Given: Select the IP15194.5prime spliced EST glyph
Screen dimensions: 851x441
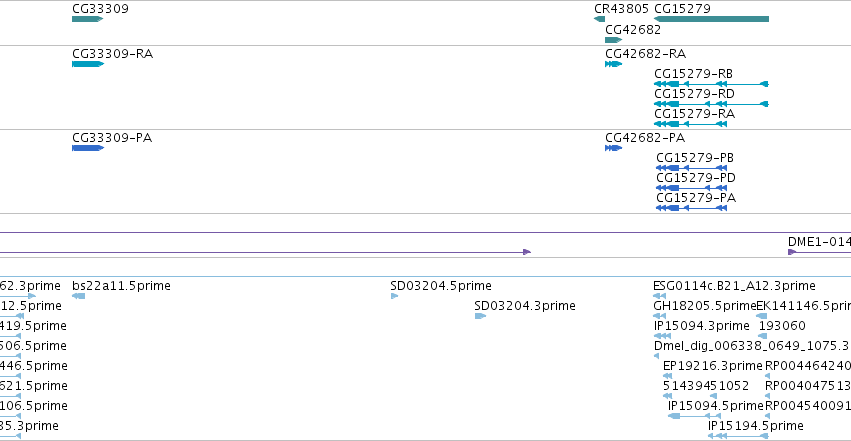Looking at the screenshot, I should 738,436.
